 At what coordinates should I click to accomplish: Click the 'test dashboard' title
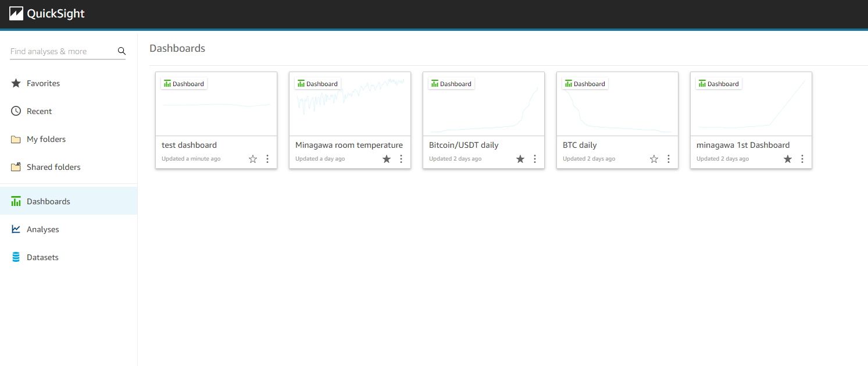tap(189, 145)
